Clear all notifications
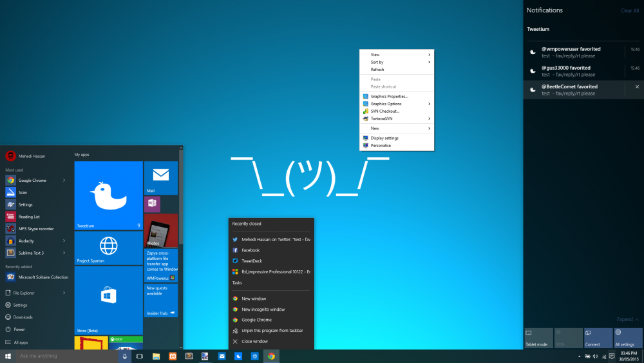Viewport: 644px width, 363px height. [630, 11]
